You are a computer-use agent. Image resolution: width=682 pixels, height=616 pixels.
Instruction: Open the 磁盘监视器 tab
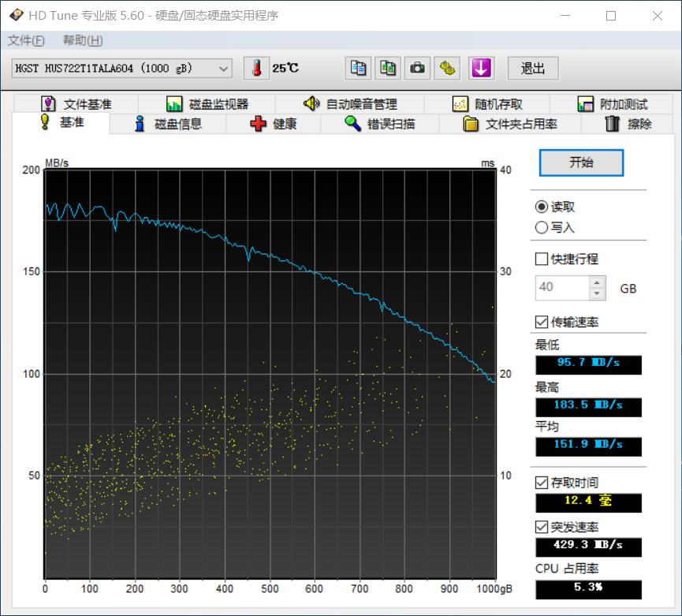point(207,104)
